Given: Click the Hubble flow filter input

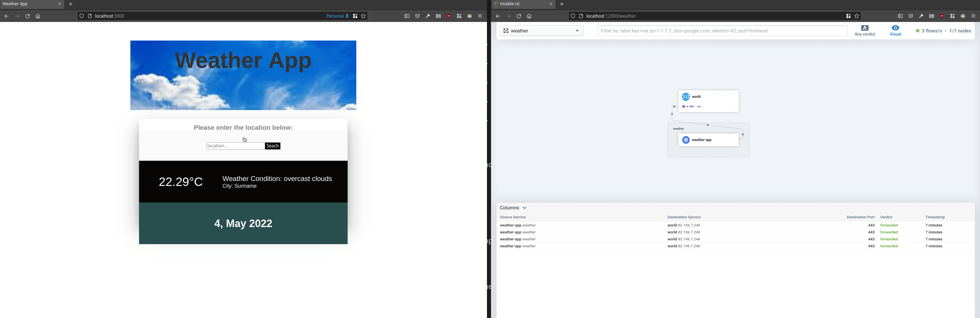Looking at the screenshot, I should pos(722,31).
